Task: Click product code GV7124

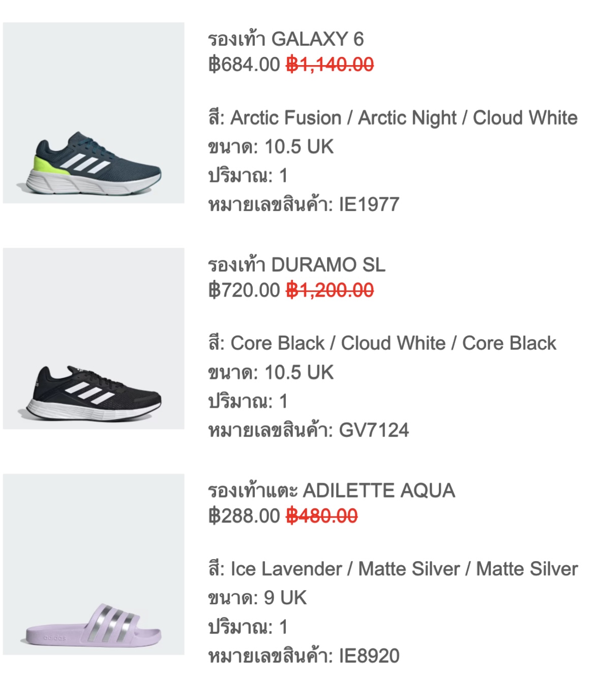Action: [373, 430]
